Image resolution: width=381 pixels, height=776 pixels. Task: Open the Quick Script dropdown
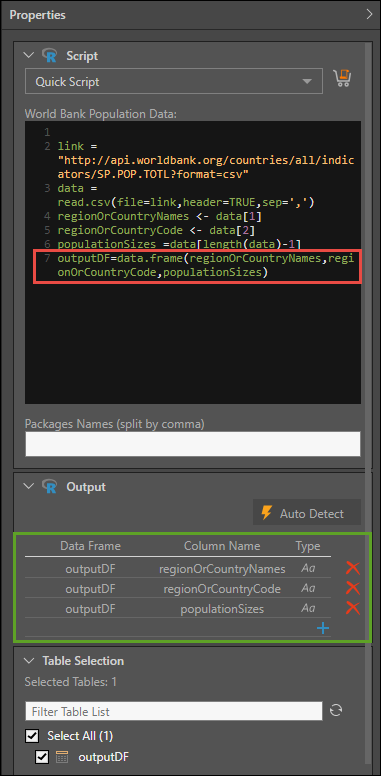pos(174,82)
